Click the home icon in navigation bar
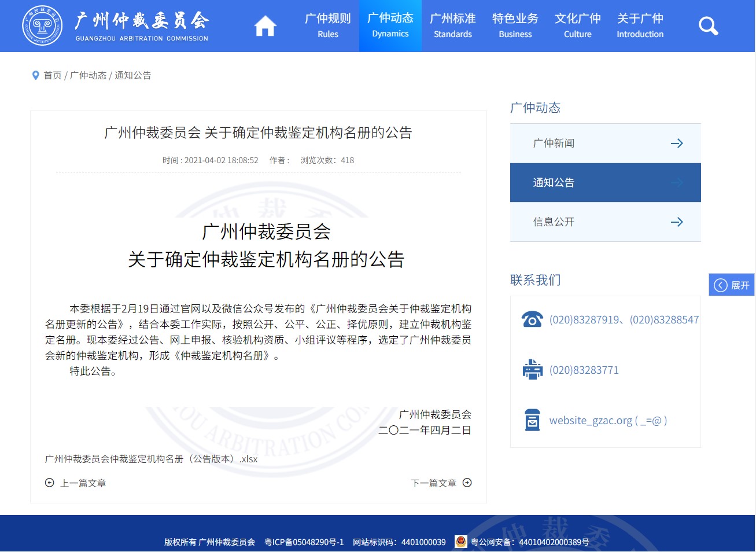The image size is (756, 552). (265, 26)
